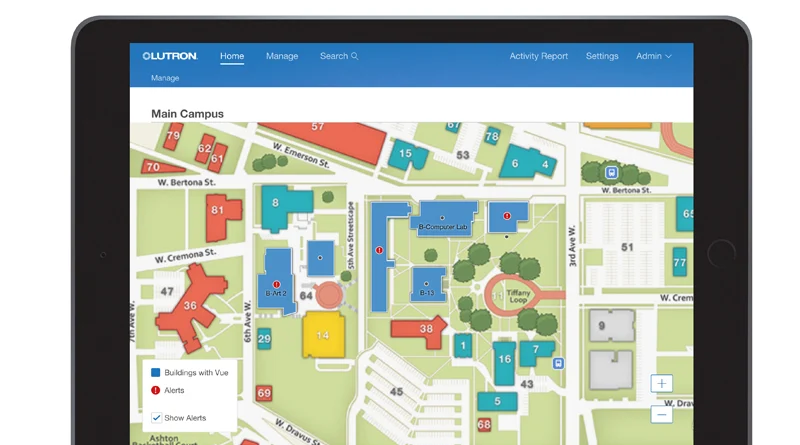
Task: Click the W. Emerson St. label
Action: click(301, 155)
